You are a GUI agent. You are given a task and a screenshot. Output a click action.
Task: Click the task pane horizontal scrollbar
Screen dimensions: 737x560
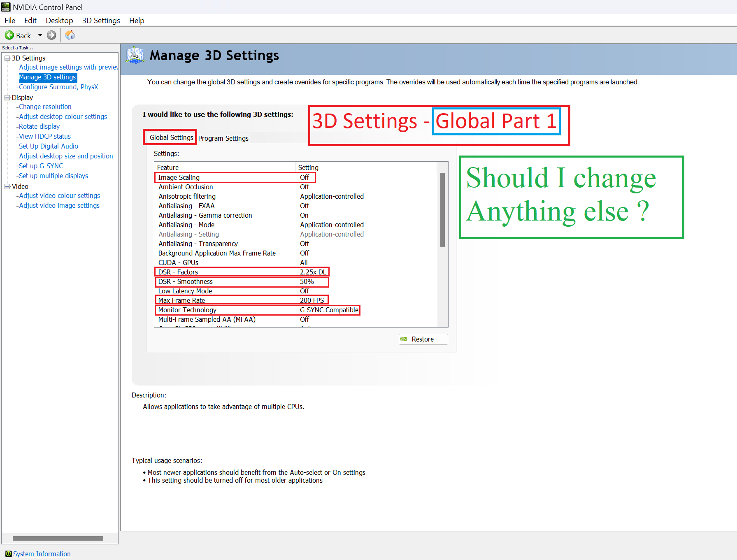pos(58,538)
